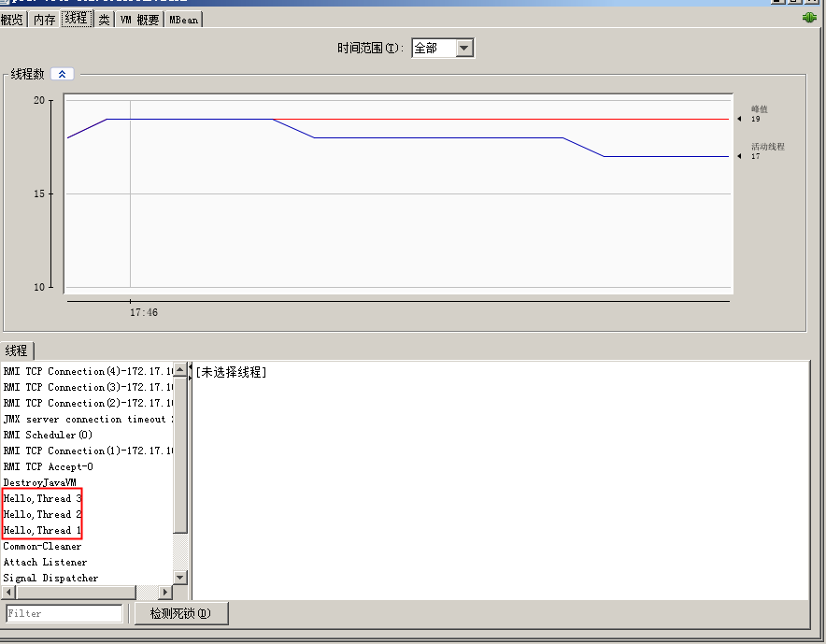Select DestroyJavaVM thread
Image resolution: width=826 pixels, height=644 pixels.
(x=87, y=482)
